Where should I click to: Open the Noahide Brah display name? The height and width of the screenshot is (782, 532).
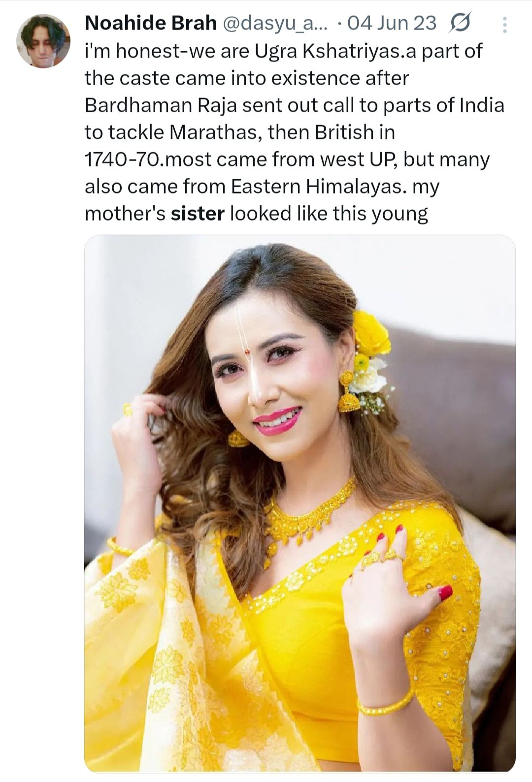150,23
